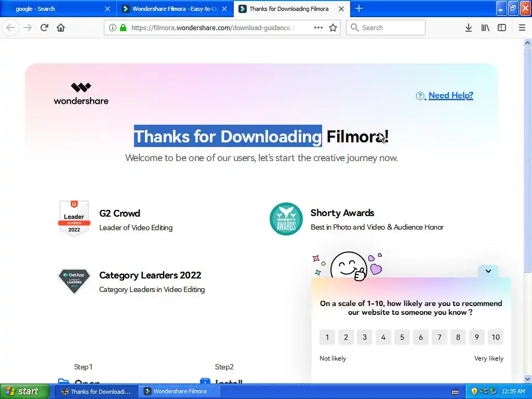532x399 pixels.
Task: Click the G2 Leader Summer 2022 badge
Action: [74, 218]
